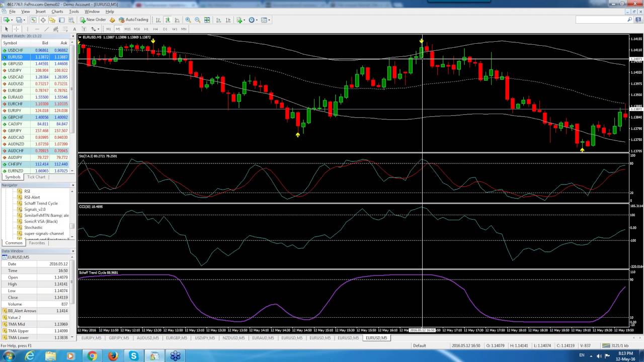Switch chart to candlesticks type
Image resolution: width=644 pixels, height=362 pixels.
[x=168, y=20]
